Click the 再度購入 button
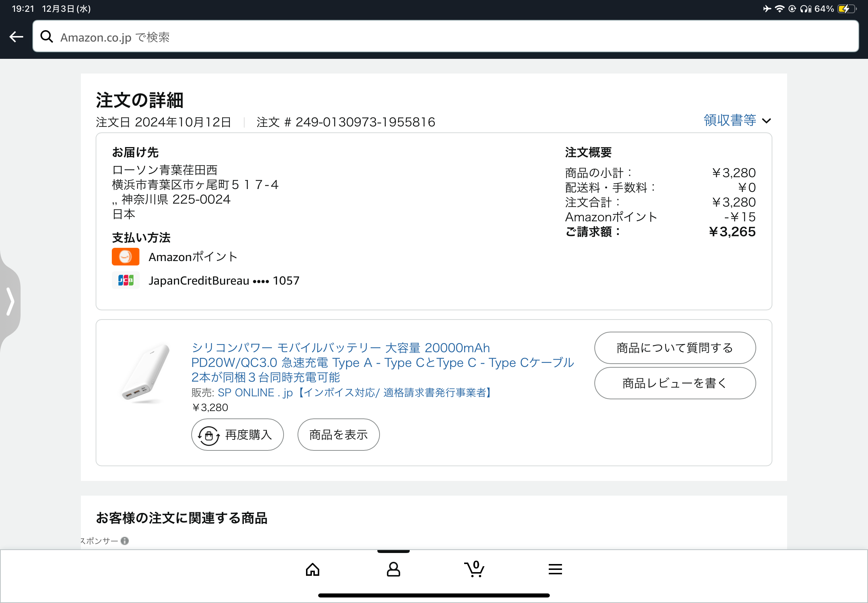This screenshot has height=603, width=868. pyautogui.click(x=237, y=435)
